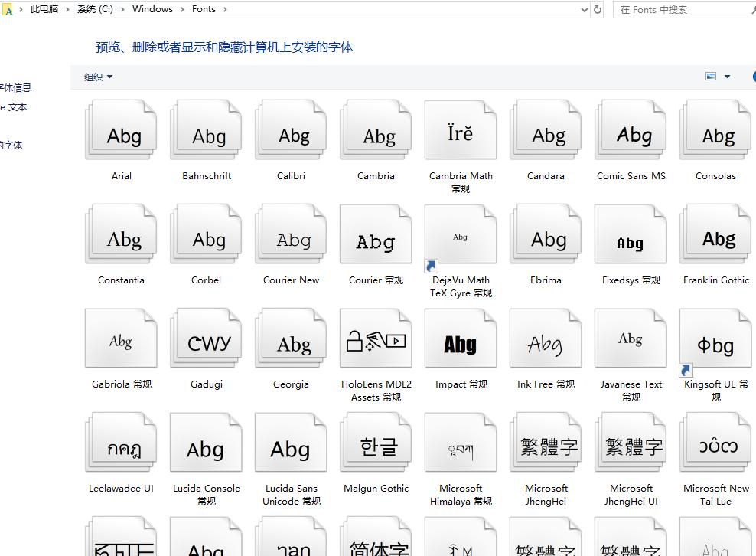Select the Lucida Console font icon
The height and width of the screenshot is (556, 756).
click(207, 442)
